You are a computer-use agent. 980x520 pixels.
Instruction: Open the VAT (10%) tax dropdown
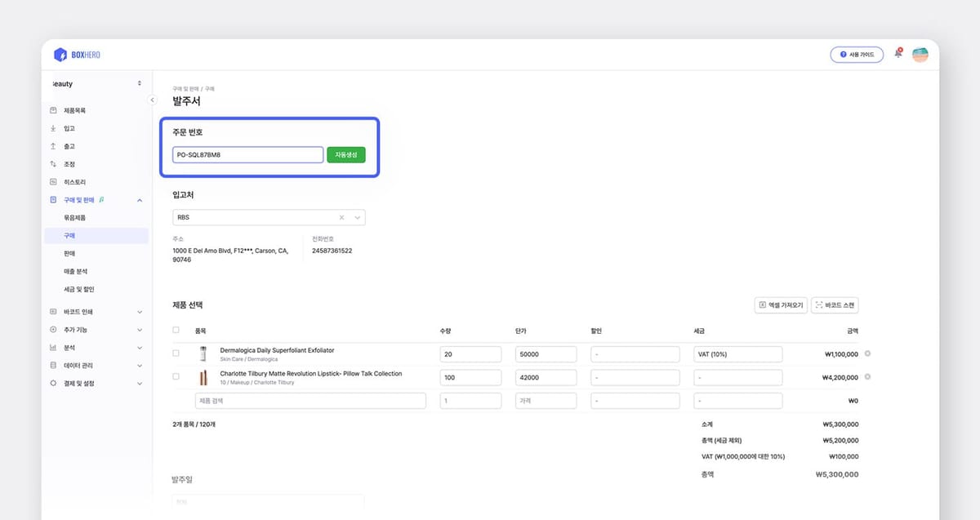click(x=737, y=354)
